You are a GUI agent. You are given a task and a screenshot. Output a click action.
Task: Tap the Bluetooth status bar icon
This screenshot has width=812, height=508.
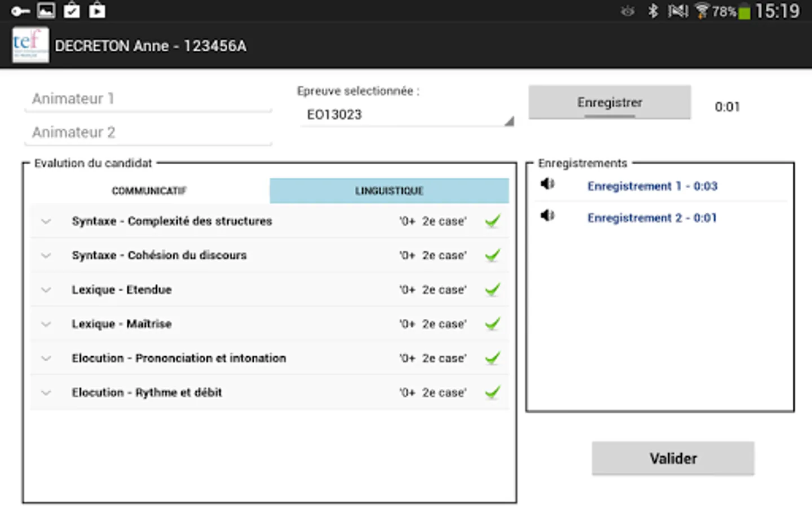[x=653, y=11]
